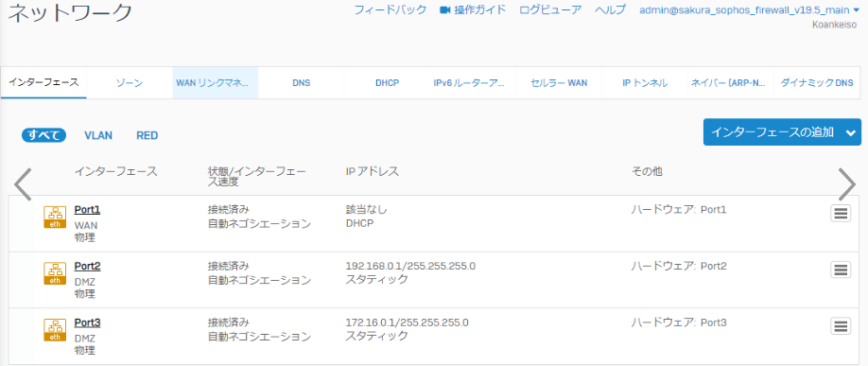Viewport: 868px width, 366px height.
Task: Switch to the ゾーン tab
Action: [x=130, y=83]
